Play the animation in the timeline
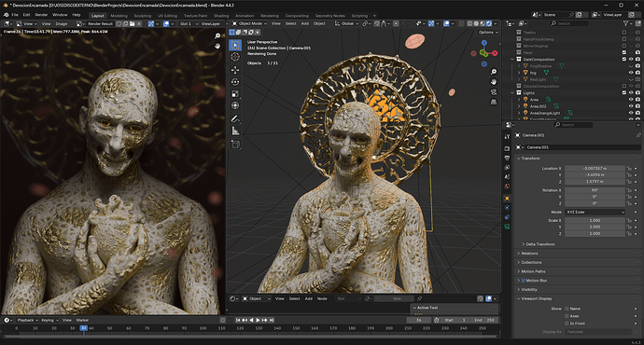 258,320
